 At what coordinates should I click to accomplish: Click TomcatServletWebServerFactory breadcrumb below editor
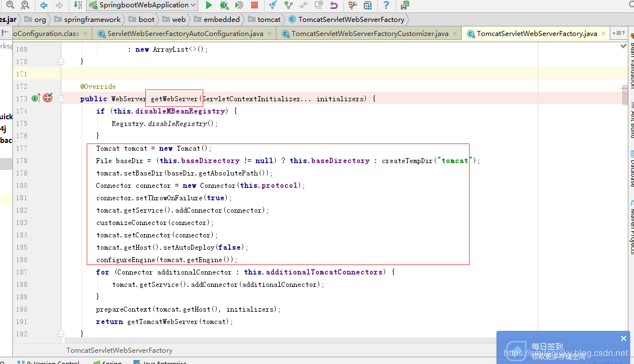[119, 350]
